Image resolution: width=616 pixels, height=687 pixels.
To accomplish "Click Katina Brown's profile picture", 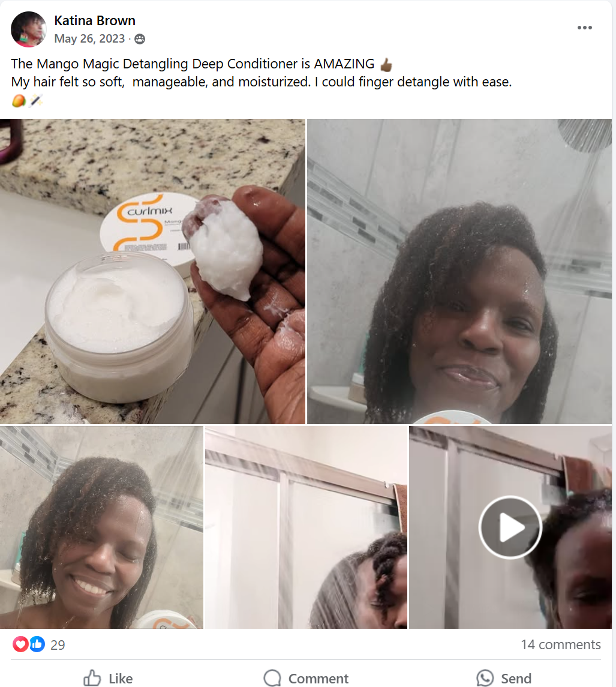I will coord(28,29).
